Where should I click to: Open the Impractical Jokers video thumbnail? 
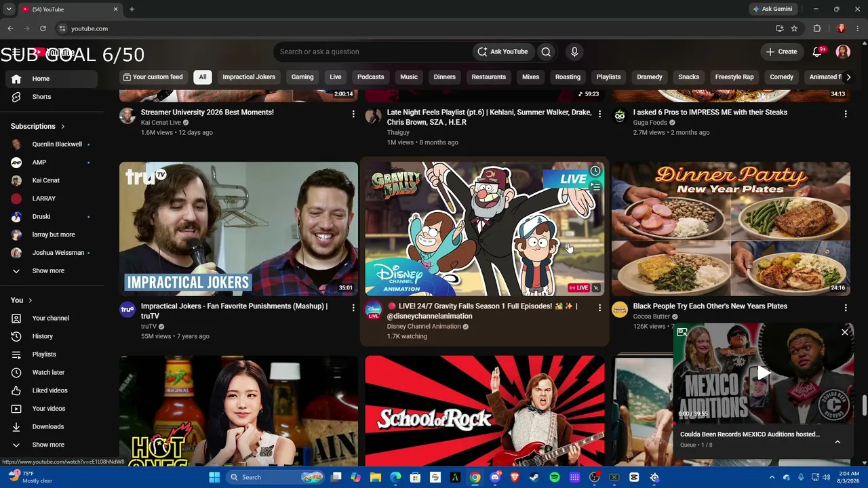[x=239, y=229]
